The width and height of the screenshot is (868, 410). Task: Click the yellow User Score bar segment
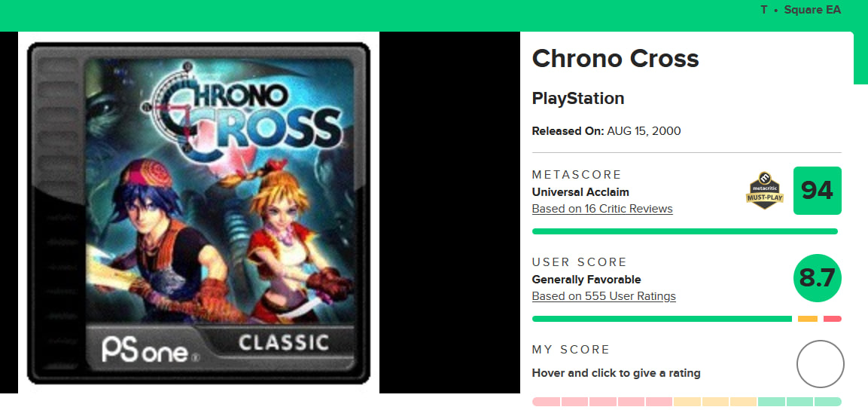click(807, 319)
